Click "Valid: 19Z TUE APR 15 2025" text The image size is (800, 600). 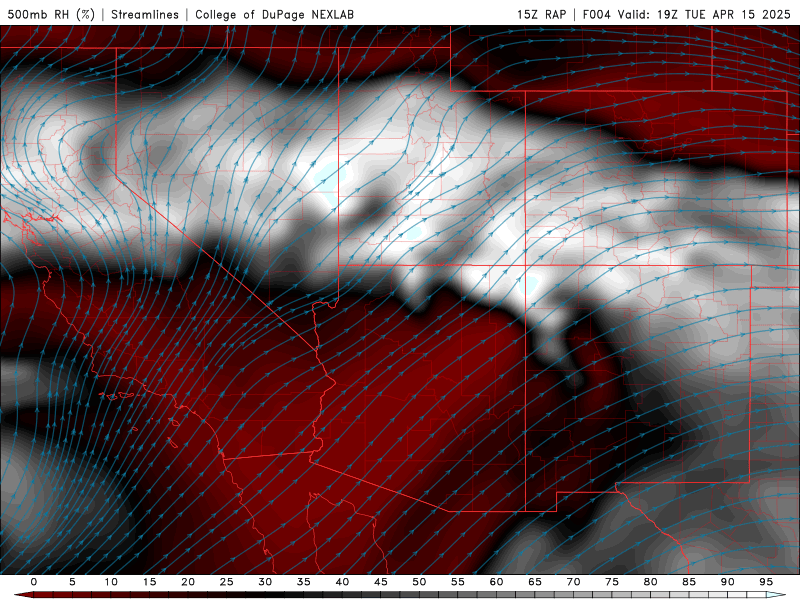coord(704,14)
